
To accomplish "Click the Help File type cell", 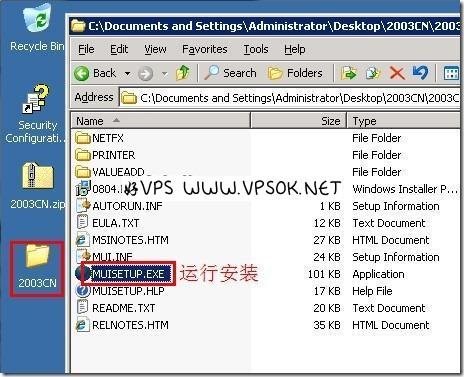I will click(x=372, y=291).
